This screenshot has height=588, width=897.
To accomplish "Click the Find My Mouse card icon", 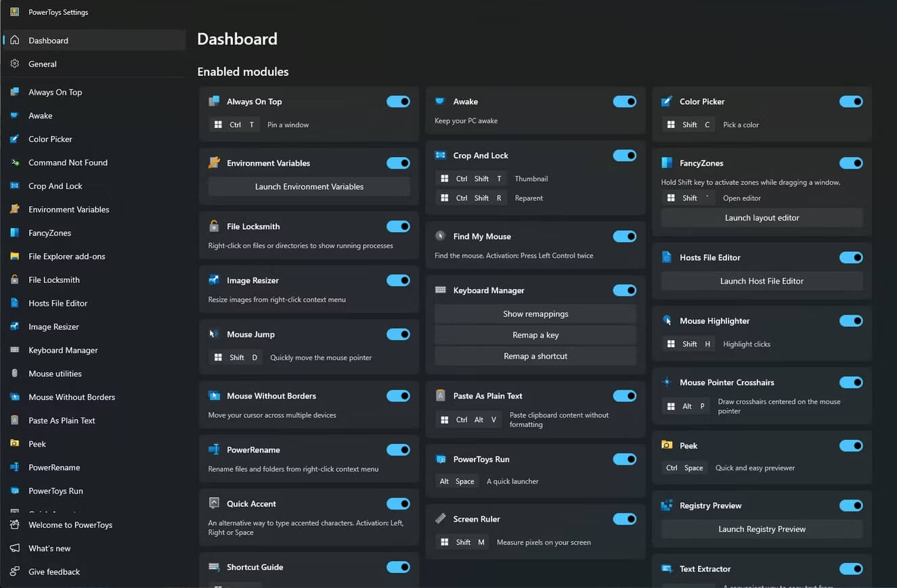I will 440,236.
